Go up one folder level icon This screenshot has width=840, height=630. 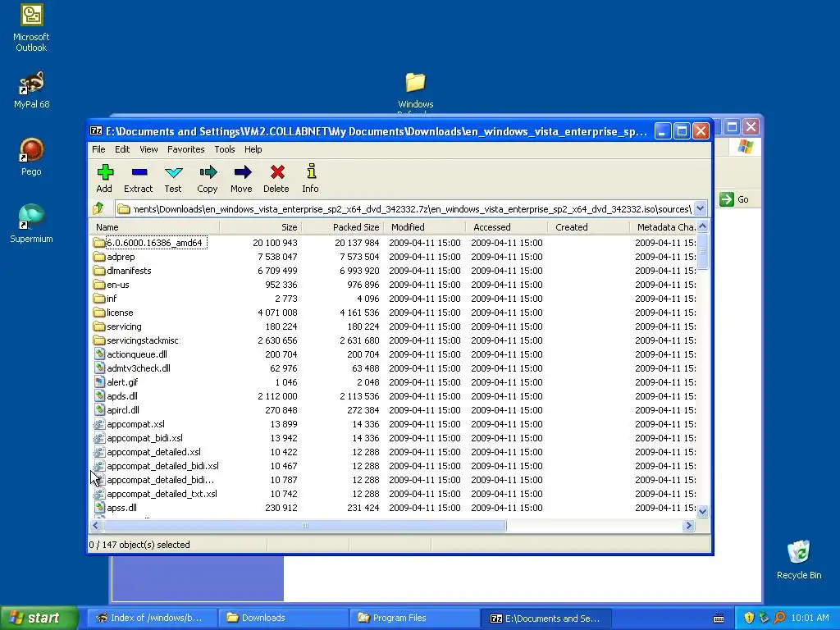click(x=98, y=209)
